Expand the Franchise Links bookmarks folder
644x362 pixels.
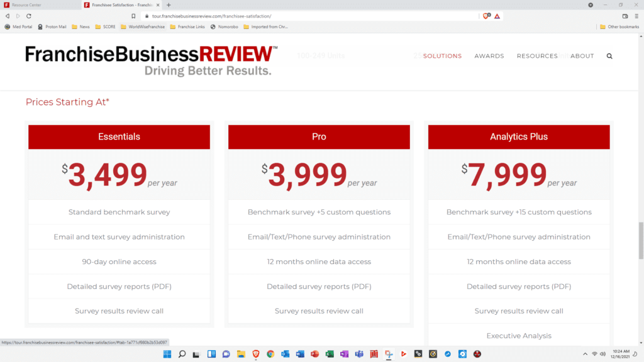[187, 26]
